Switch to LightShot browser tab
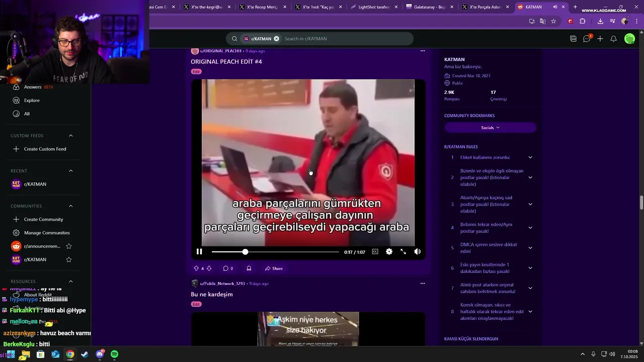 (374, 7)
